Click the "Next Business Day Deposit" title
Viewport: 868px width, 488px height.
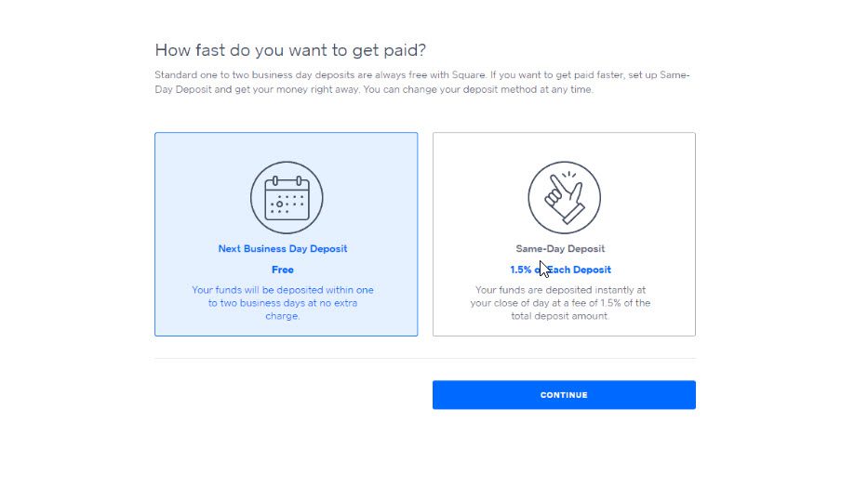click(x=283, y=249)
